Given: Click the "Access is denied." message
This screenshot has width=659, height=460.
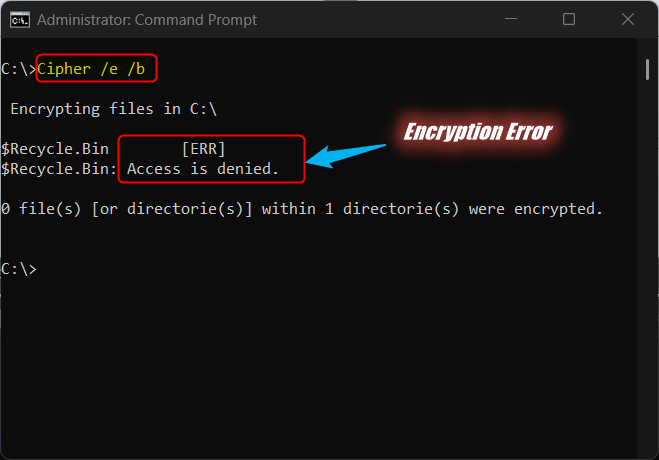Looking at the screenshot, I should pyautogui.click(x=203, y=169).
